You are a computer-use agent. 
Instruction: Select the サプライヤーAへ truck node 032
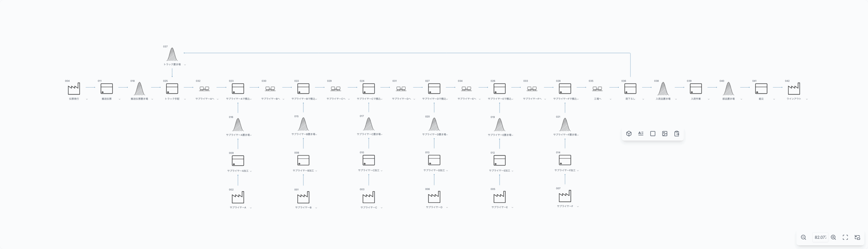204,89
